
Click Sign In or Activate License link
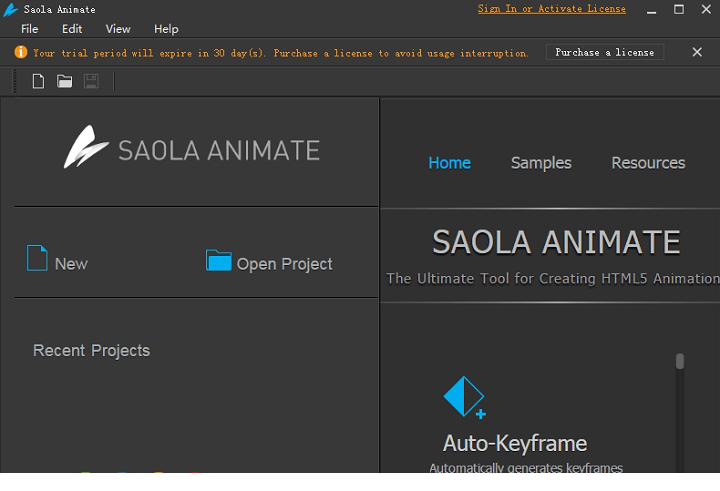coord(551,9)
